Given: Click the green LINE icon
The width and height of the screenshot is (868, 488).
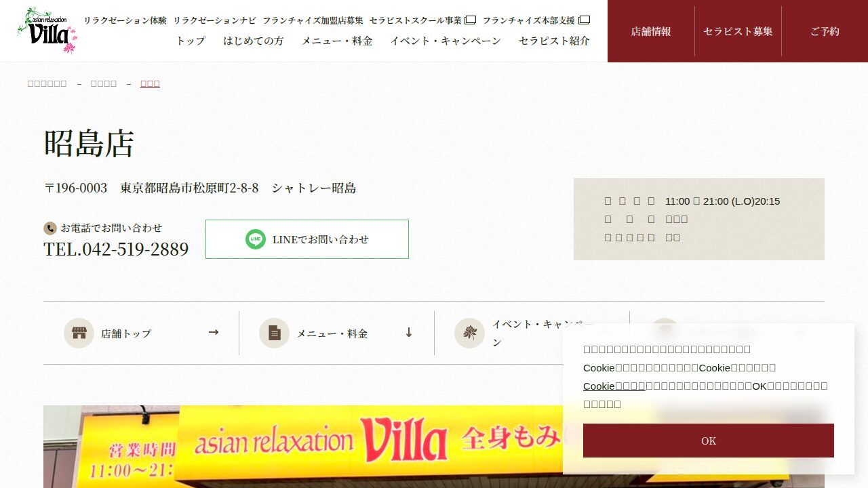Looking at the screenshot, I should [256, 239].
